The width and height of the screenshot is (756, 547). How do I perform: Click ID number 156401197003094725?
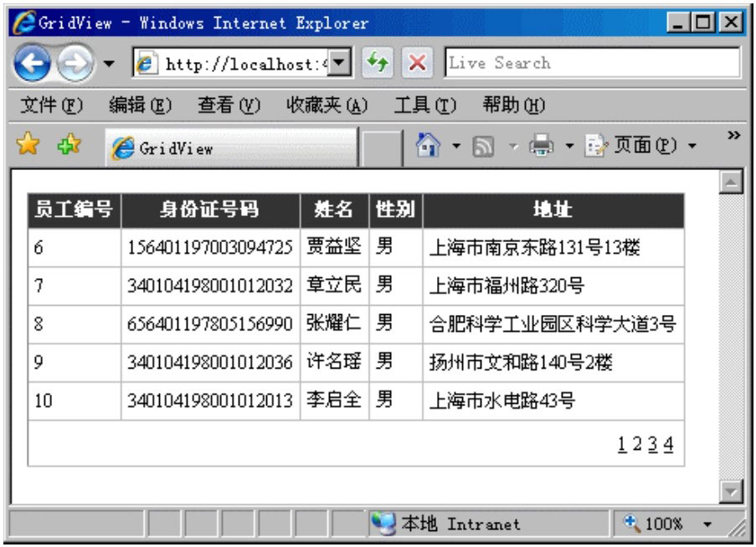coord(210,247)
